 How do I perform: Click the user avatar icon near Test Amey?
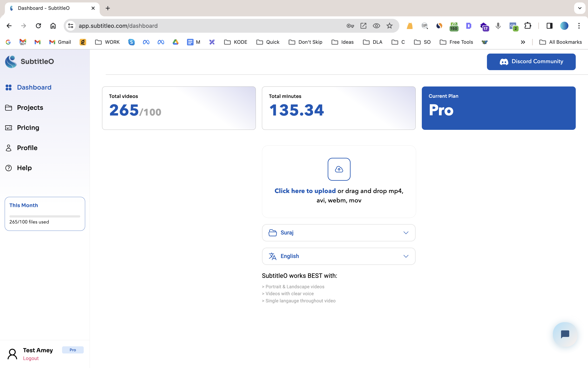pos(12,354)
